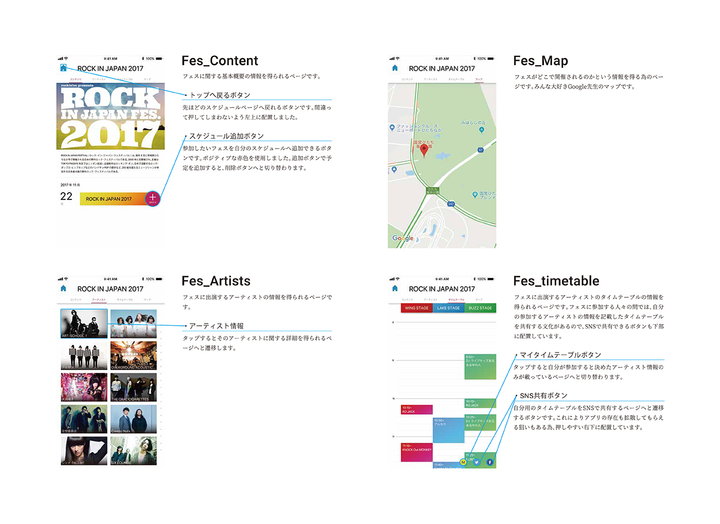Select タイムテーブル tab on Fes_timetable screen
Viewport: 720px width, 524px height.
[456, 300]
